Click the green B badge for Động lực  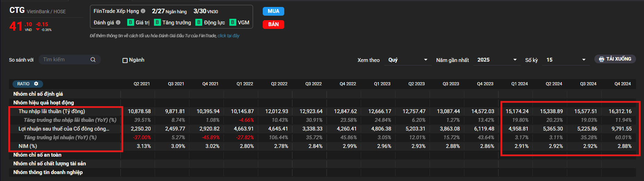[199, 22]
